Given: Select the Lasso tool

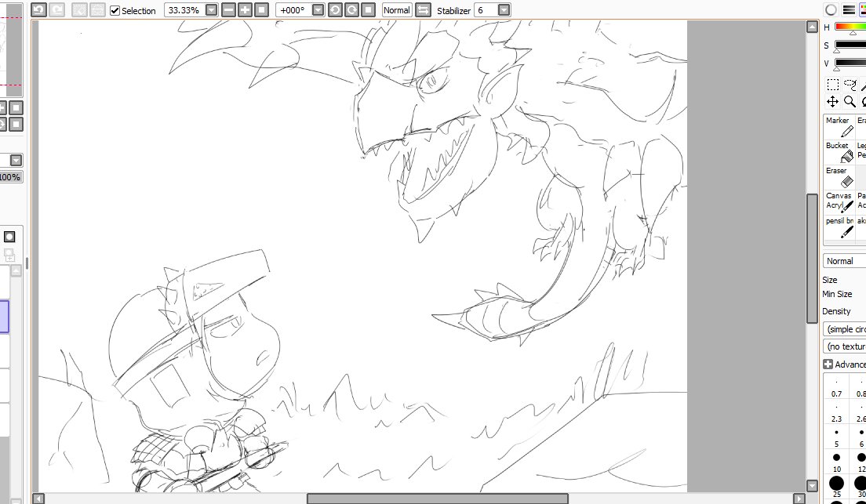Looking at the screenshot, I should 850,85.
